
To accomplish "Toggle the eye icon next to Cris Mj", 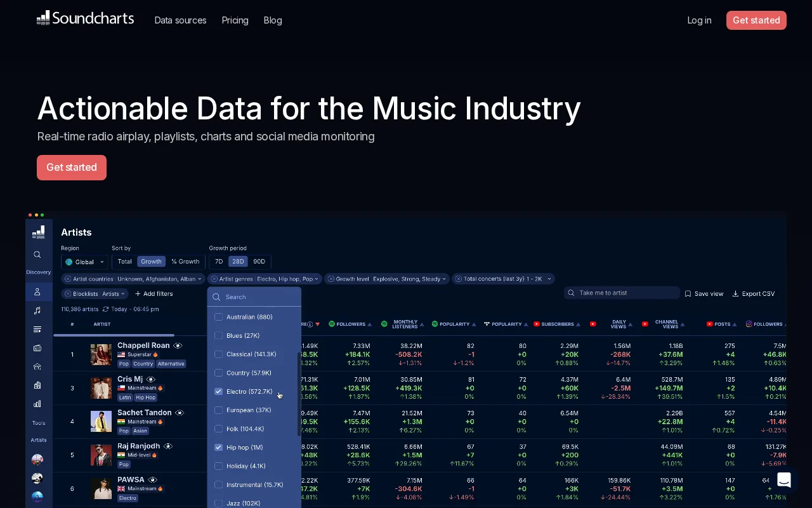I will click(151, 379).
